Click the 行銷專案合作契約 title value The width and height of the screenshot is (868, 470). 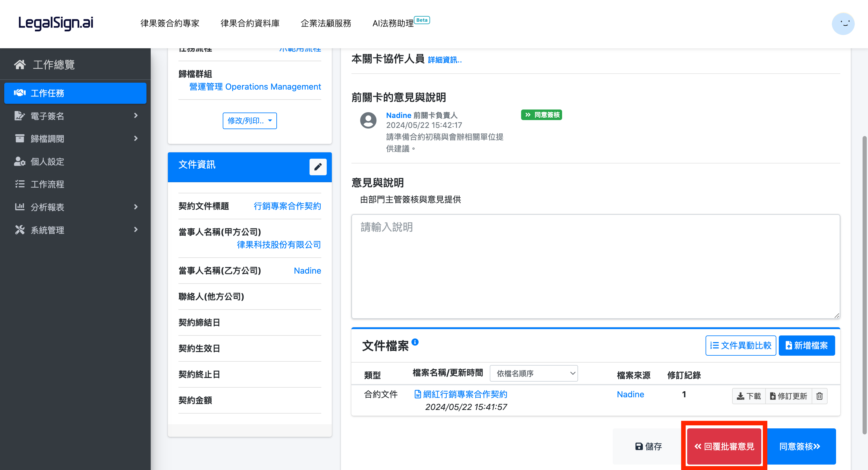tap(287, 206)
